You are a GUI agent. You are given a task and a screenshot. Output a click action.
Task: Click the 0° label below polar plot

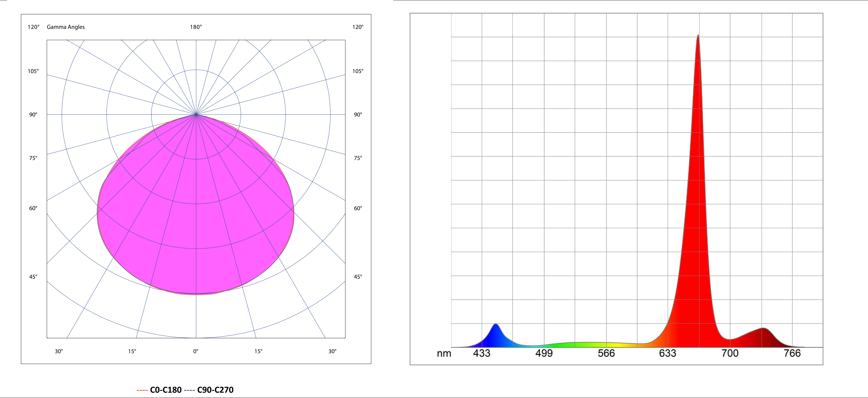(x=196, y=351)
